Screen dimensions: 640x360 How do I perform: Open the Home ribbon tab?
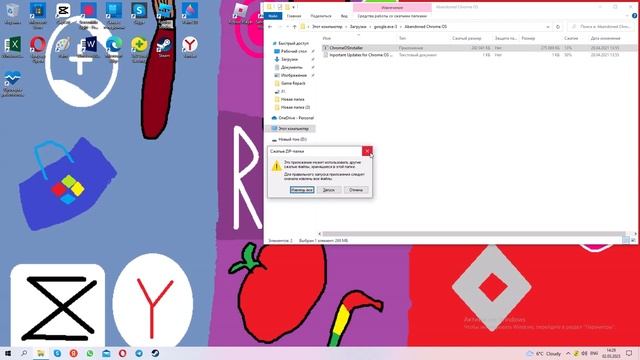294,16
